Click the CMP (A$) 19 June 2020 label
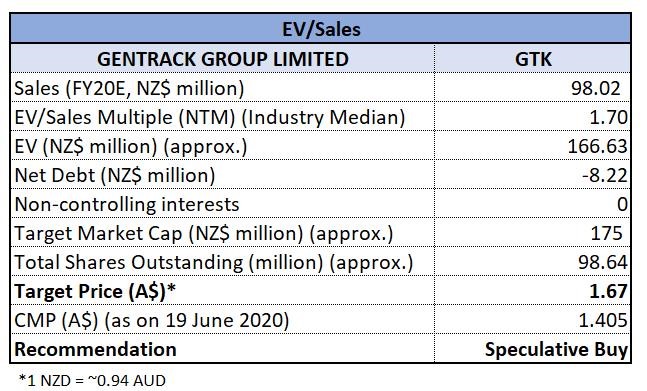The height and width of the screenshot is (391, 647). 151,320
